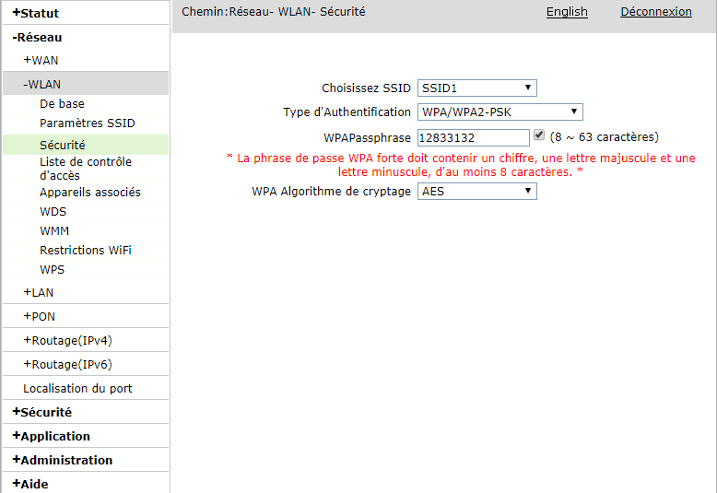Open Paramètres SSID page
This screenshot has height=493, width=718.
(87, 123)
